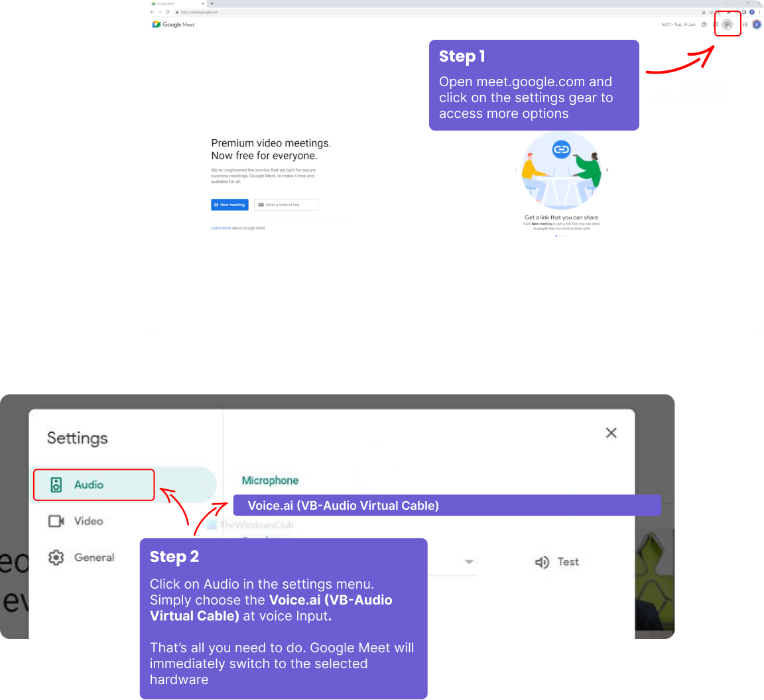Close the Settings dialog
Viewport: 764px width, 700px height.
click(611, 433)
